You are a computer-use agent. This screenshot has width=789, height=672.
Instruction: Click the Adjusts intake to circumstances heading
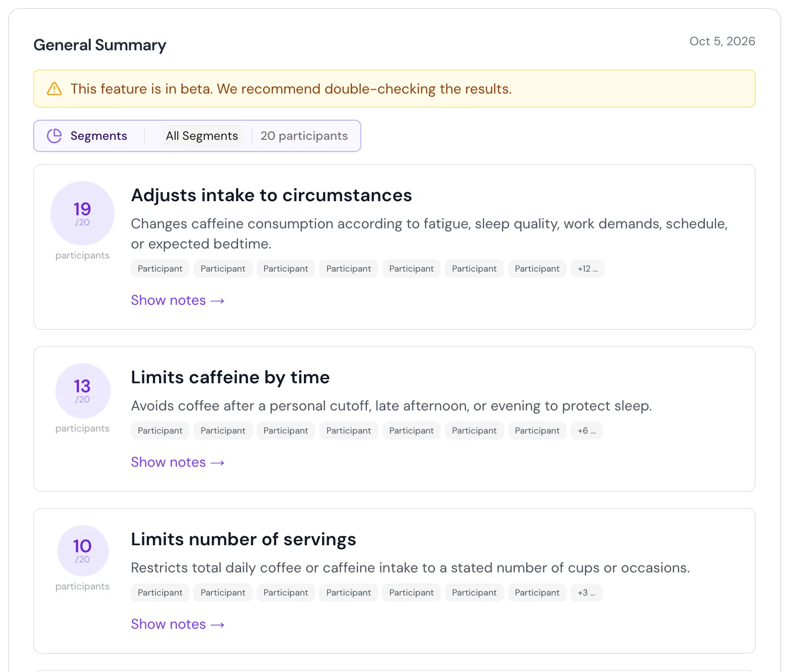[271, 195]
